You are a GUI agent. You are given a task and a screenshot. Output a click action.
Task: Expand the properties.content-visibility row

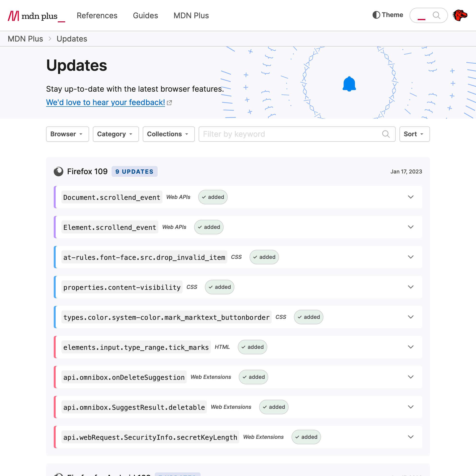pos(411,287)
